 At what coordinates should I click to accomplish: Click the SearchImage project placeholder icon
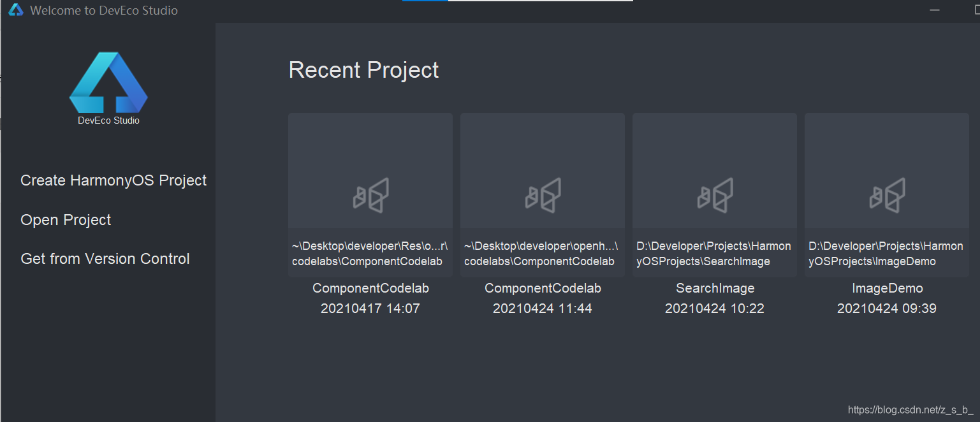pos(714,194)
